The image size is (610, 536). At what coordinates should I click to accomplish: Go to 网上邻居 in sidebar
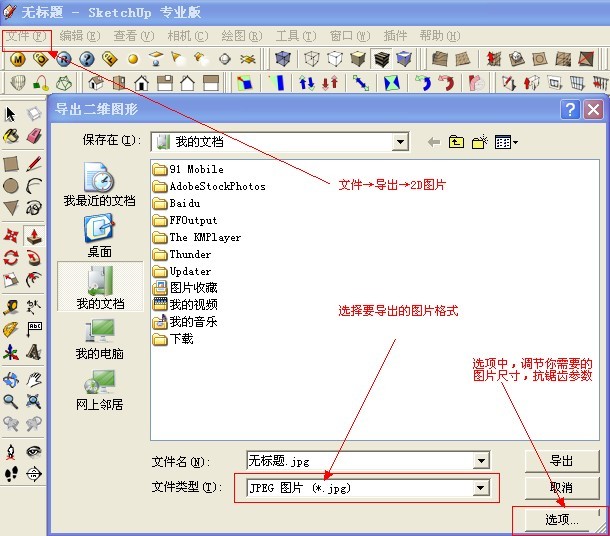(100, 390)
